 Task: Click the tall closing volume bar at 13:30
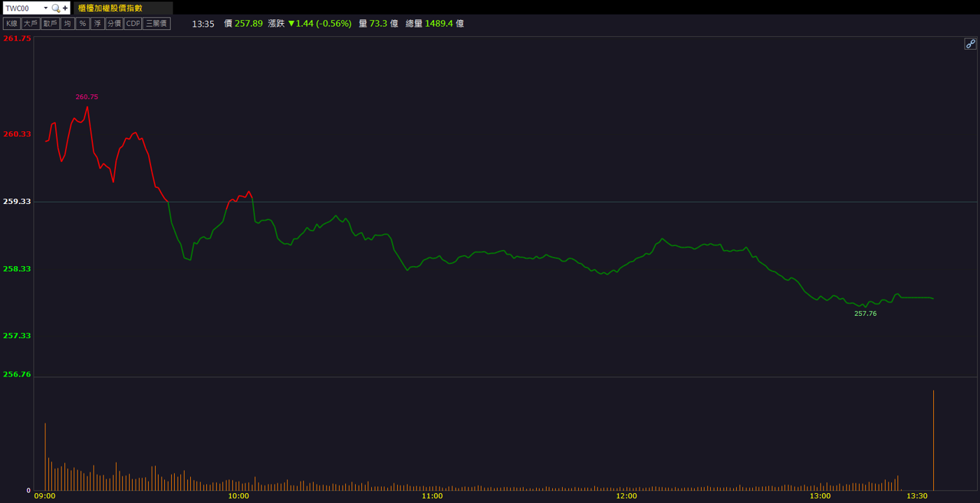[934, 440]
